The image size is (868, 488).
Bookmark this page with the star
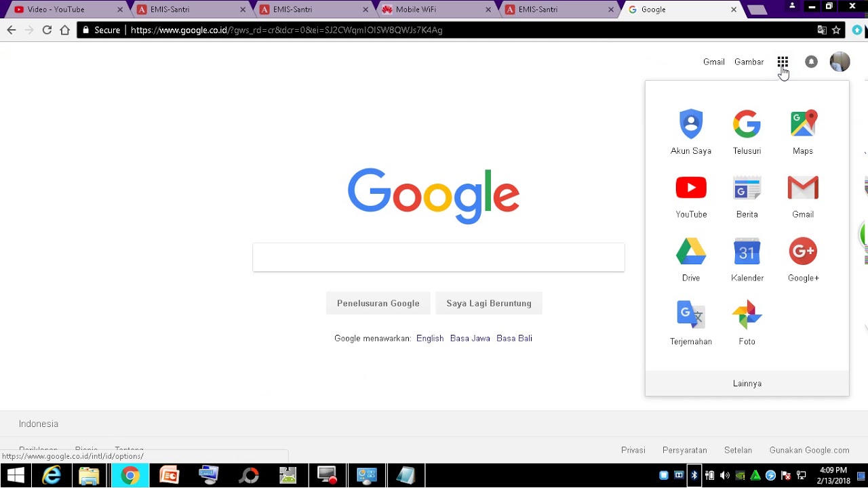coord(836,30)
